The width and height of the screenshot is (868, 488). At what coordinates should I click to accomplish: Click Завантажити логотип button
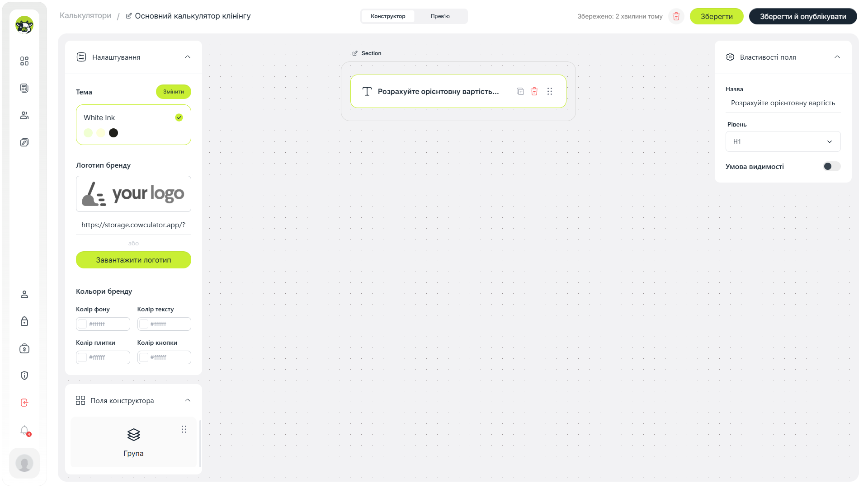click(133, 260)
